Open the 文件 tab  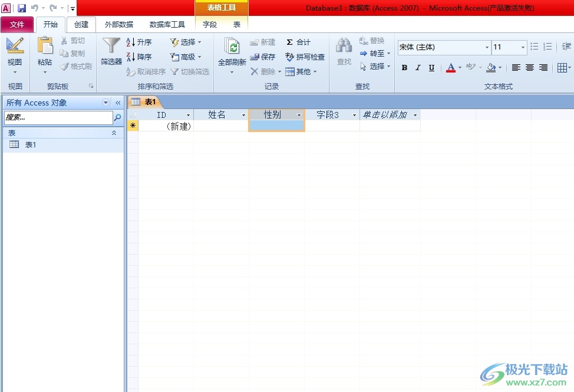pyautogui.click(x=17, y=25)
